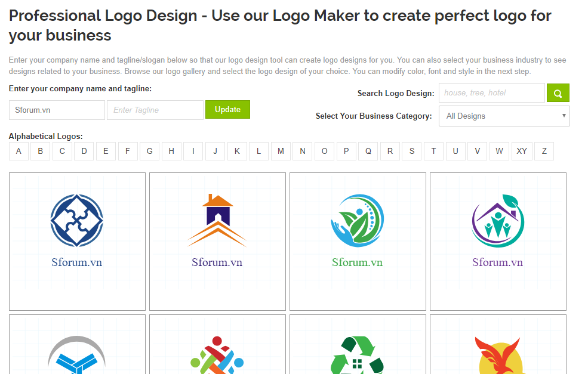Select the XY alphabetical filter
Screen dimensions: 588x374
pos(522,152)
